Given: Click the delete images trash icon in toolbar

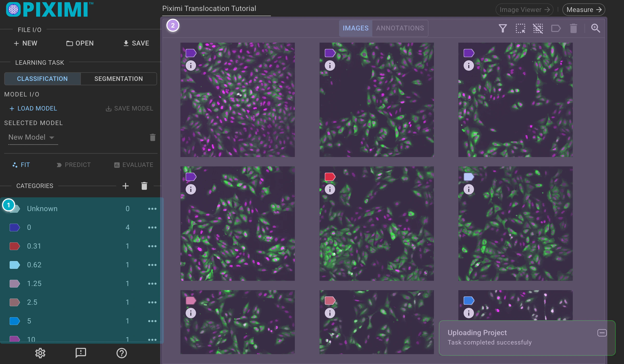Looking at the screenshot, I should point(573,28).
